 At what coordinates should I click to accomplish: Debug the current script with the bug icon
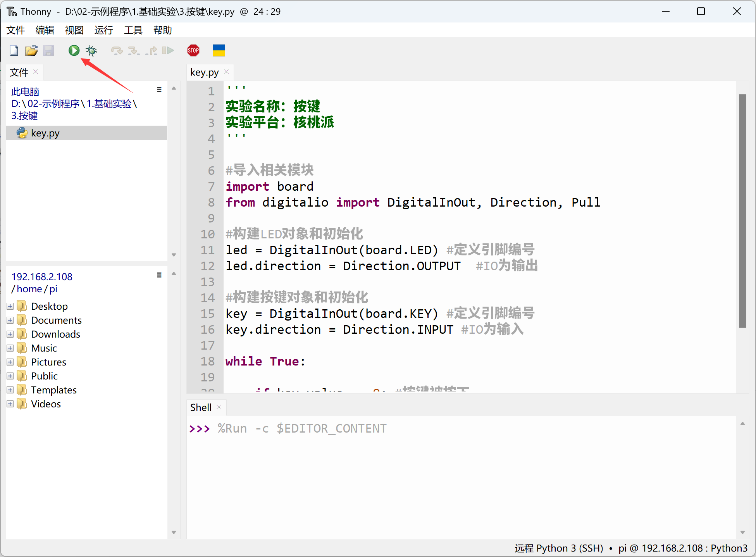click(91, 50)
